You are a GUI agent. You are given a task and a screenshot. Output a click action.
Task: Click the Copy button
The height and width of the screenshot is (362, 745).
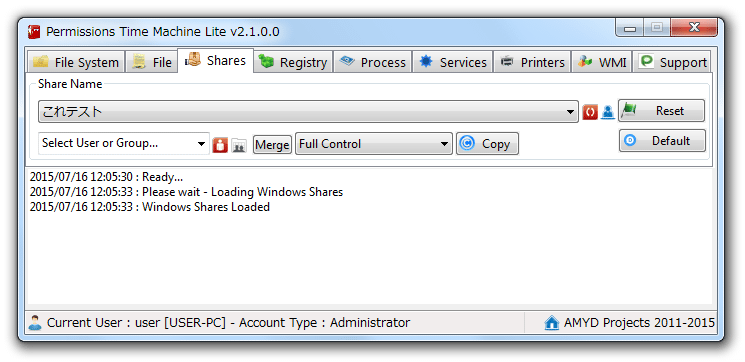tap(487, 144)
